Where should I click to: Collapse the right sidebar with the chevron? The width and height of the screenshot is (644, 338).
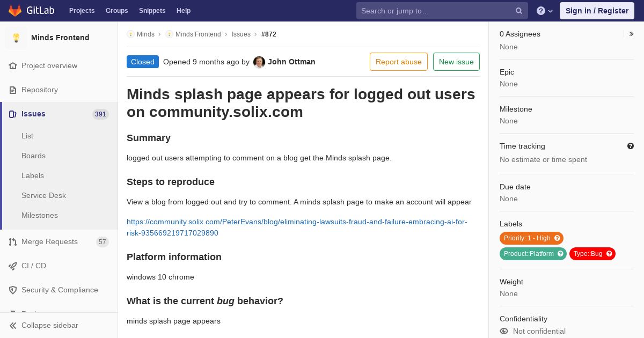[x=632, y=34]
